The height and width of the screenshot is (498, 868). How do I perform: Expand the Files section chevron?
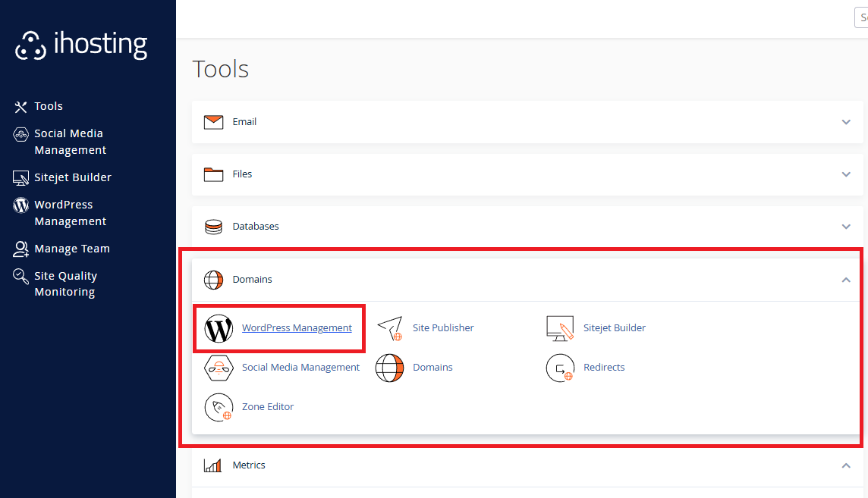(x=846, y=174)
